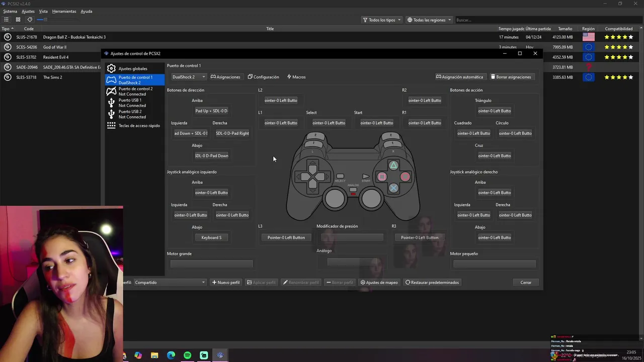Click the D-pad Arriba binding button
Image resolution: width=644 pixels, height=362 pixels.
click(x=211, y=111)
